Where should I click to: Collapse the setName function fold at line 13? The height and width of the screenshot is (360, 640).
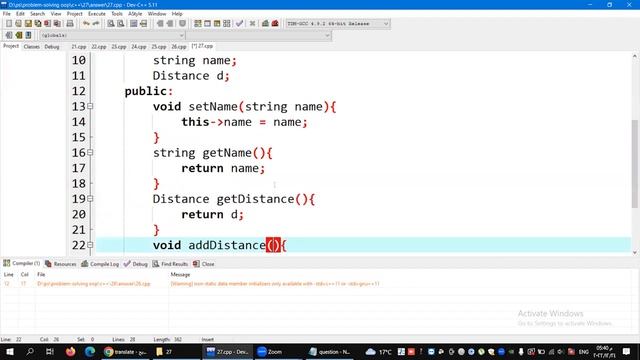click(90, 107)
